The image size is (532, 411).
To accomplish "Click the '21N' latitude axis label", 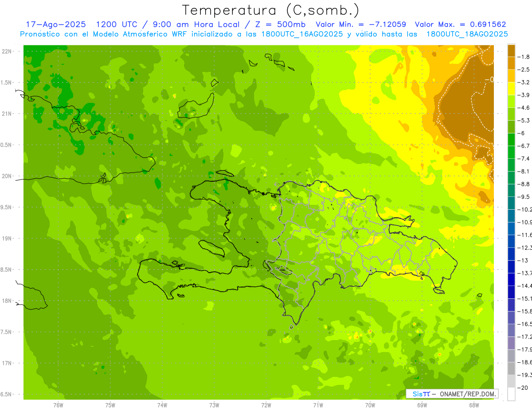I will coord(7,114).
